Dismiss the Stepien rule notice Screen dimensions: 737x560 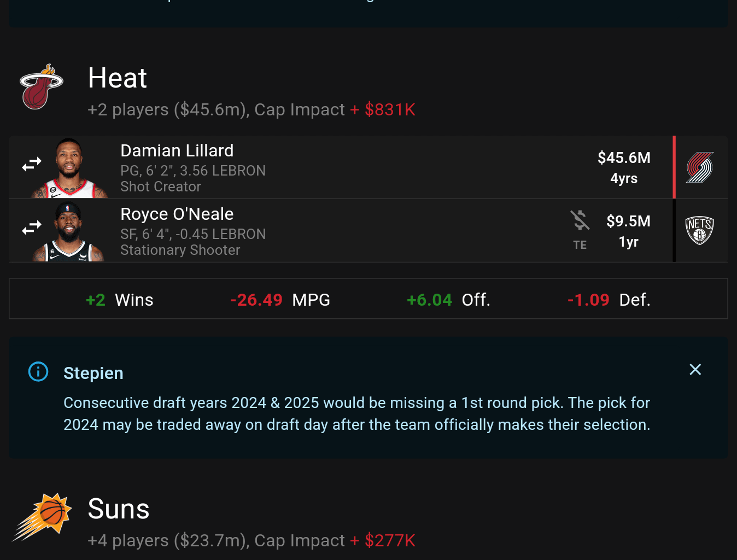coord(695,370)
